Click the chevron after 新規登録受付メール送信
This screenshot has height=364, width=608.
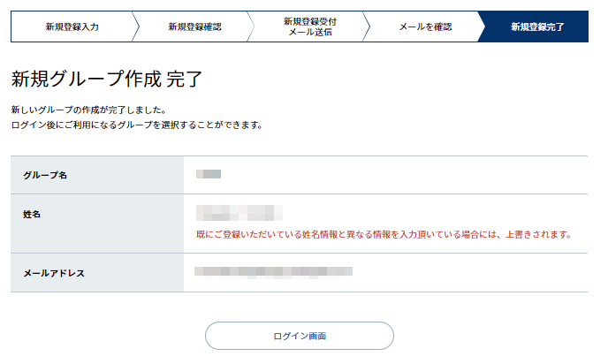coord(367,27)
